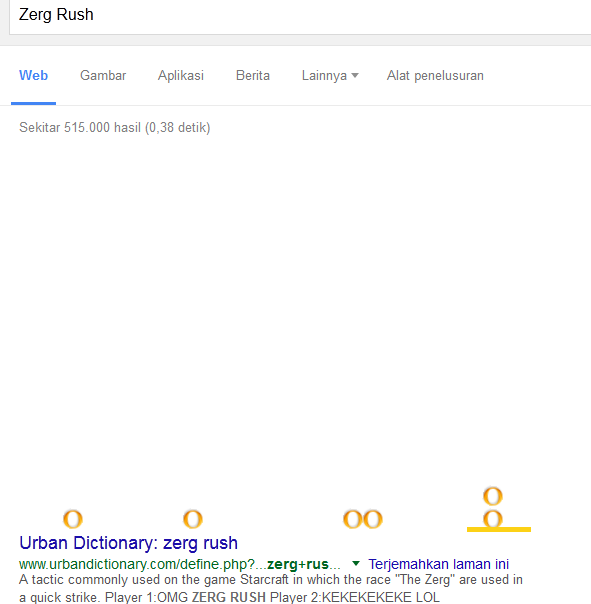The width and height of the screenshot is (591, 604).
Task: Click the urbandictionary.com green URL
Action: 180,564
